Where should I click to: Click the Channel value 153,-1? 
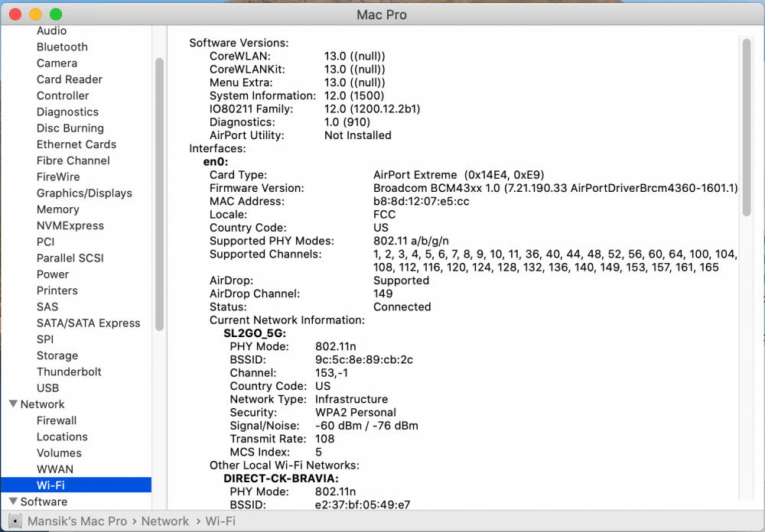point(331,373)
